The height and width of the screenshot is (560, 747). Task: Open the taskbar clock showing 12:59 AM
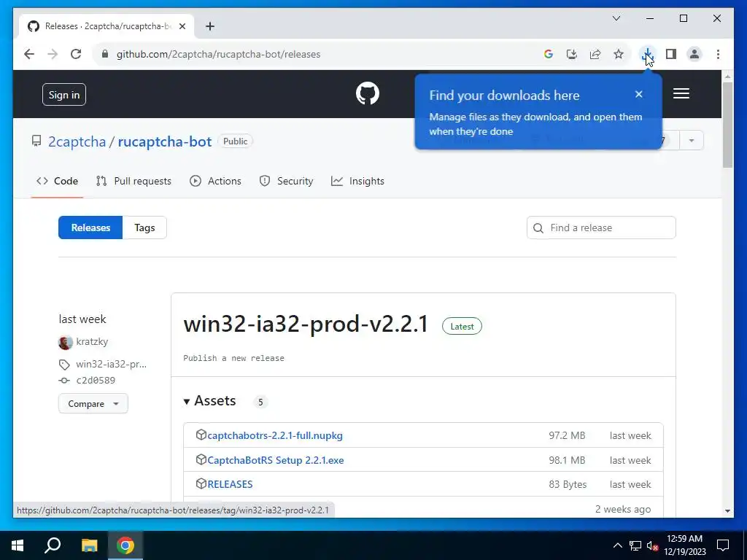coord(684,545)
